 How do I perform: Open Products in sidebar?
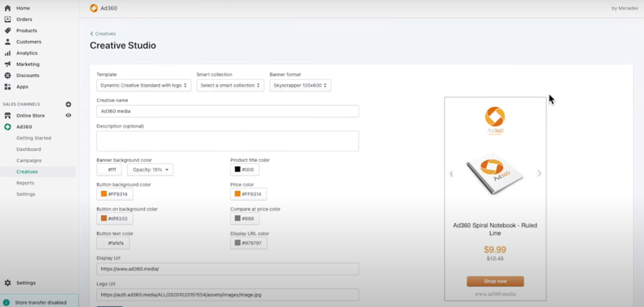[26, 30]
